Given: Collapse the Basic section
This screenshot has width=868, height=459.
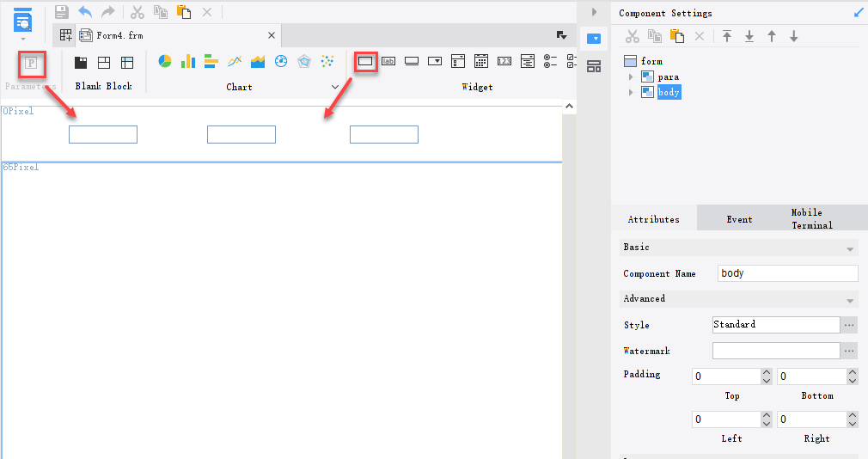Looking at the screenshot, I should tap(850, 248).
